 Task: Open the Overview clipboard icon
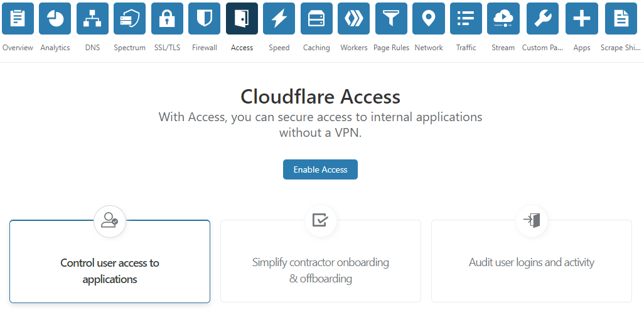18,18
